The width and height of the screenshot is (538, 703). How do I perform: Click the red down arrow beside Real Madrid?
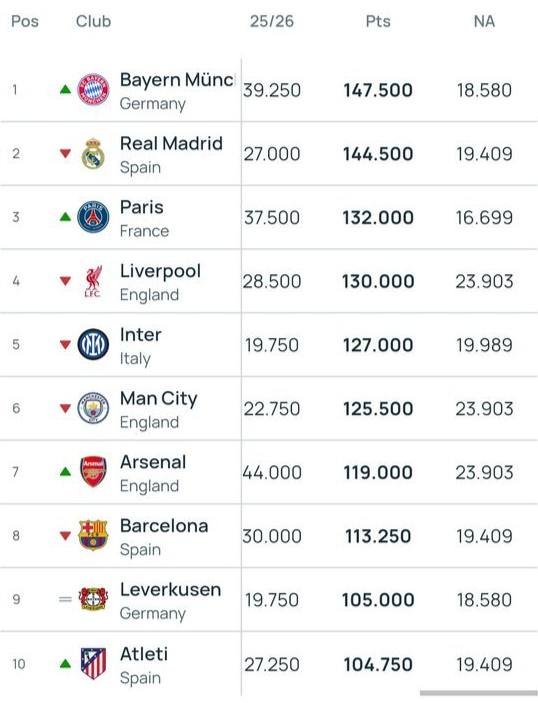click(65, 154)
